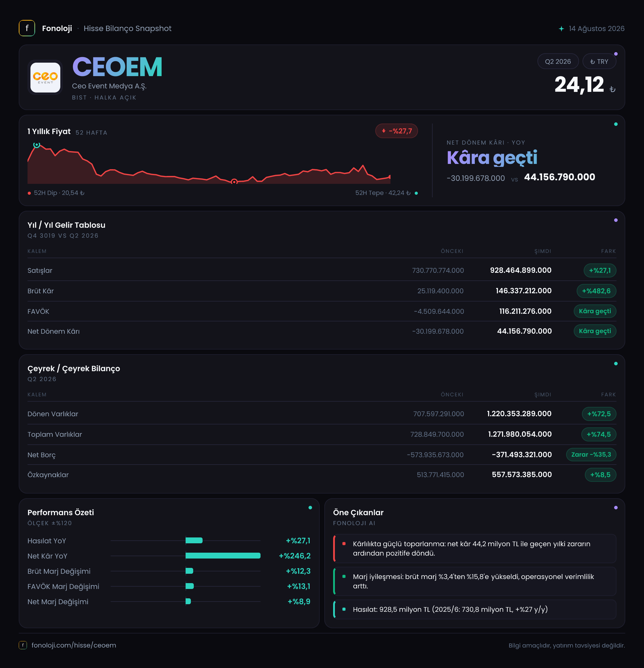Click the +%72,5 badge for Dönen Varlıklar

tap(599, 414)
